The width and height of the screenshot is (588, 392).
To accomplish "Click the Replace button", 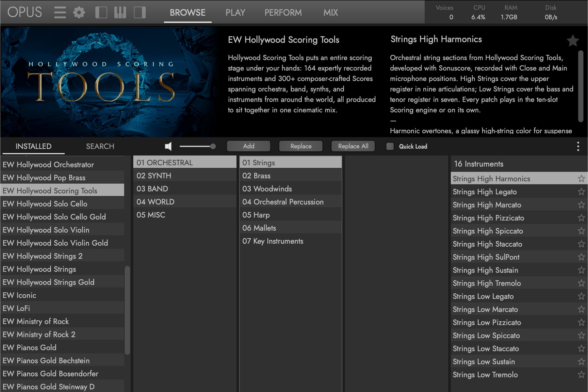I will coord(301,146).
